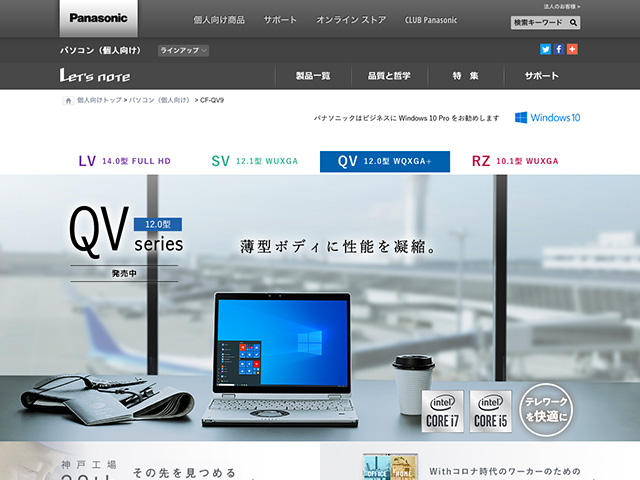
Task: Open 品質と哲学 navigation item
Action: (x=389, y=76)
